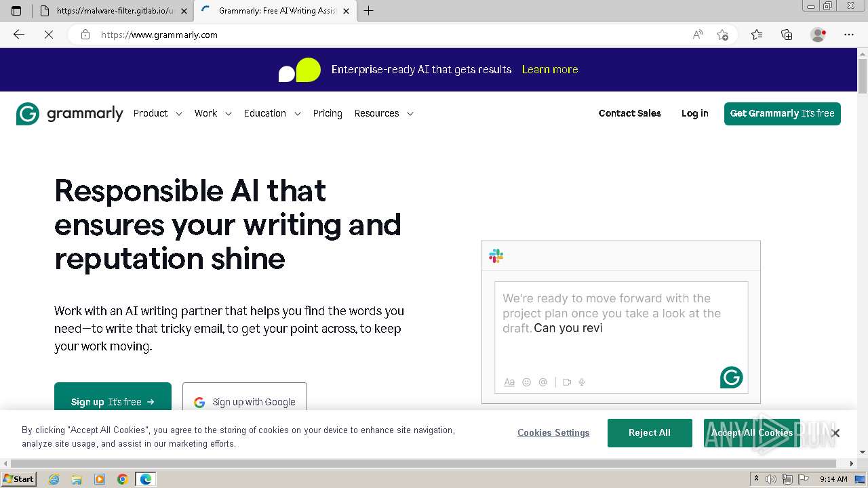Expand the Resources menu
The width and height of the screenshot is (868, 488).
(x=384, y=113)
